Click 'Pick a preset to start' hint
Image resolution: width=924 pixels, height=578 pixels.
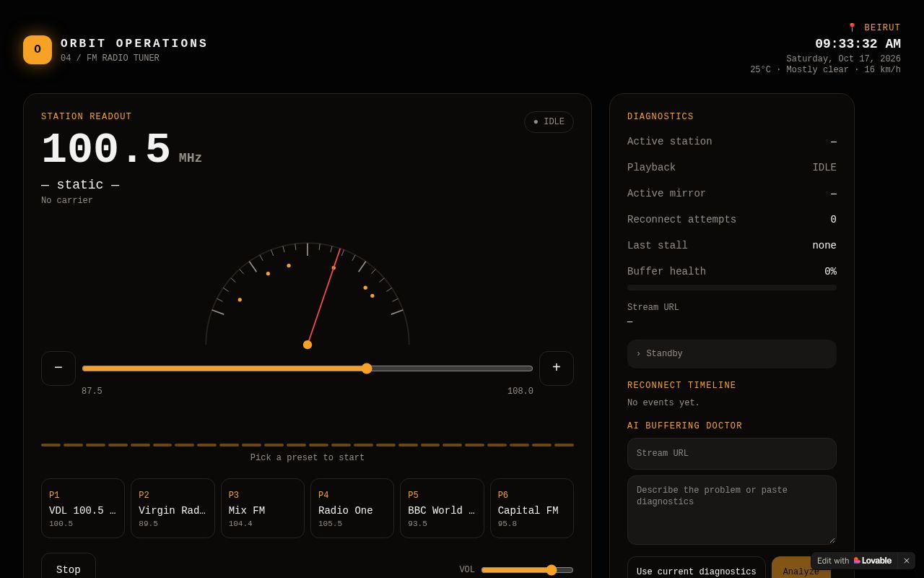pyautogui.click(x=308, y=458)
